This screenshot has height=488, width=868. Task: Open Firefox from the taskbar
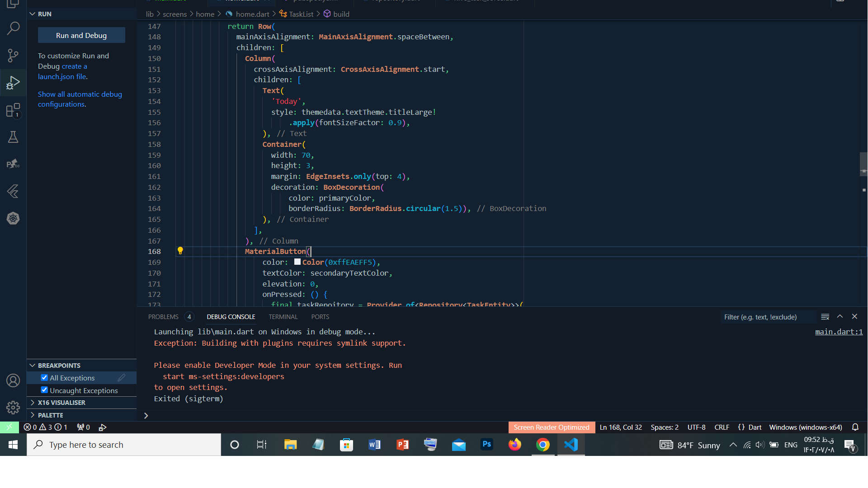point(515,445)
